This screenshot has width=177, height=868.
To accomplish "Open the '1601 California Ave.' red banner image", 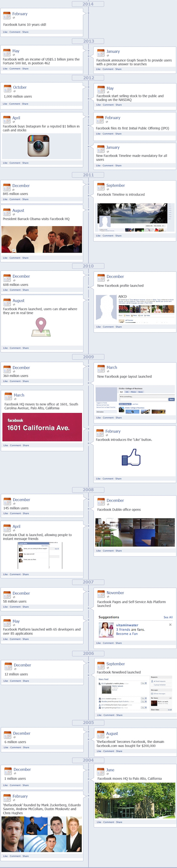I will [x=42, y=427].
